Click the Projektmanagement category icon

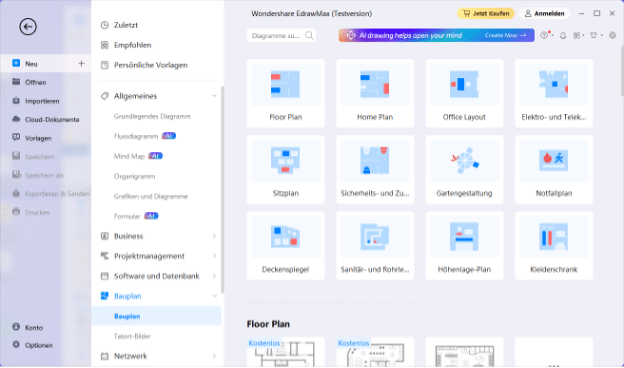105,256
